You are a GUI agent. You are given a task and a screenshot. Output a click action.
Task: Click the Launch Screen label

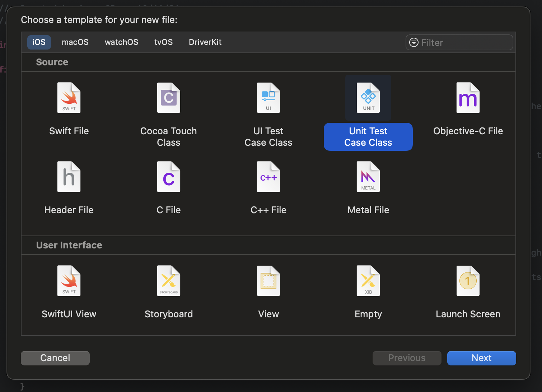pyautogui.click(x=468, y=314)
